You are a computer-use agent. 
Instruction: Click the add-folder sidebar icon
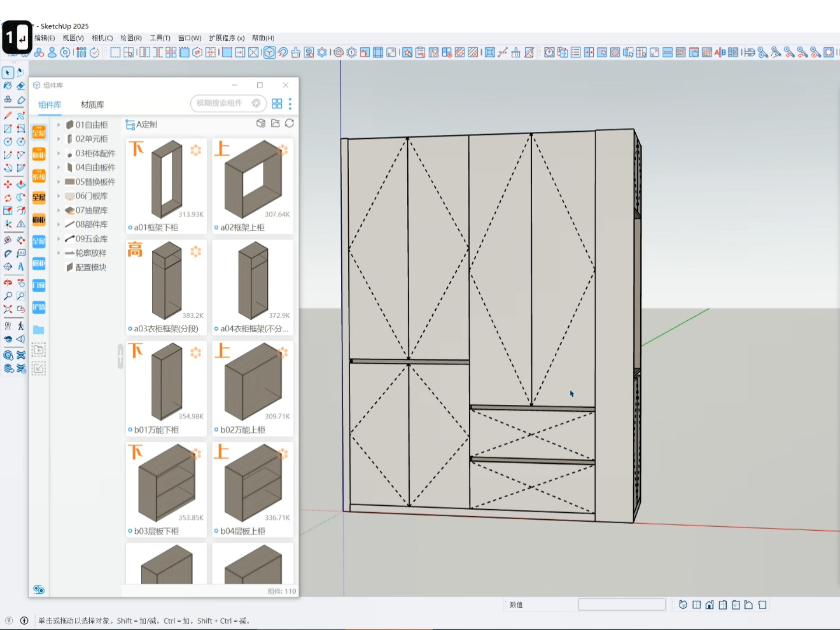tap(39, 350)
